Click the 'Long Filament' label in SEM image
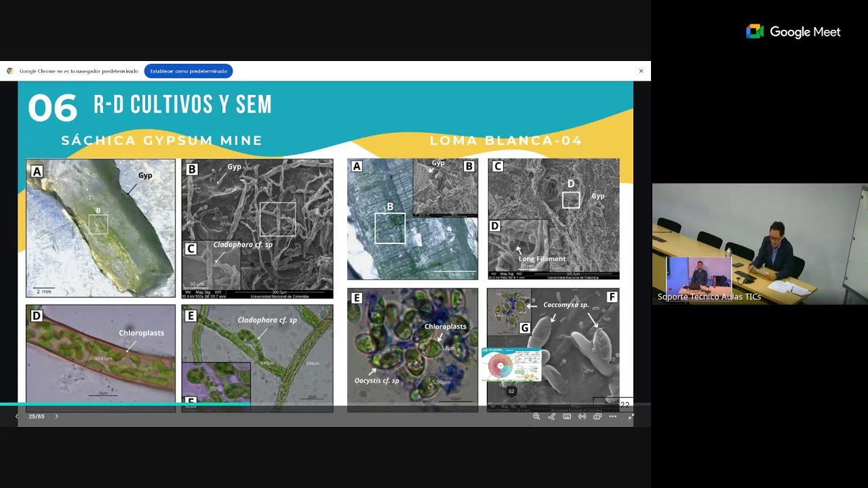The width and height of the screenshot is (868, 488). (542, 259)
